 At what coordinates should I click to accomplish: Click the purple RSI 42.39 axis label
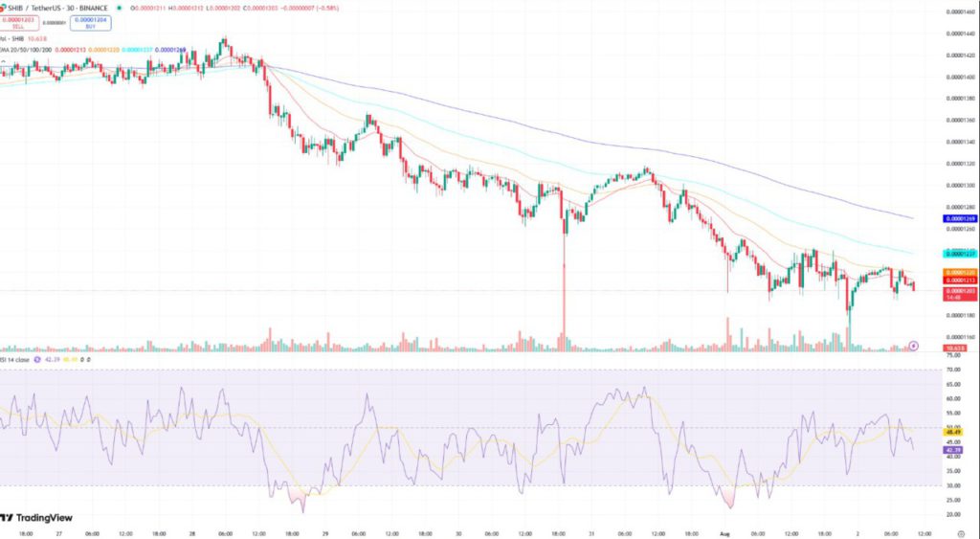tap(959, 448)
